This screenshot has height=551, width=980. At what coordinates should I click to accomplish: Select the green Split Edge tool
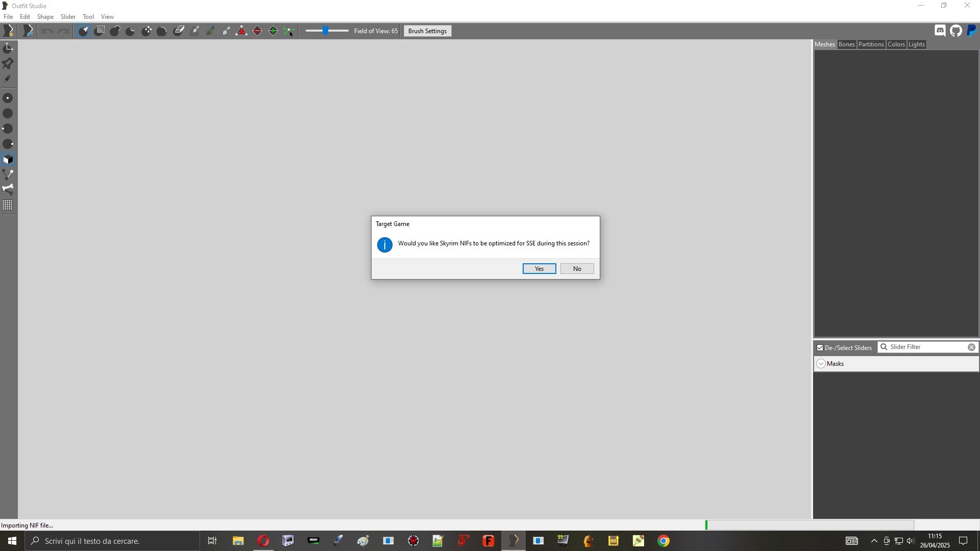pos(273,31)
